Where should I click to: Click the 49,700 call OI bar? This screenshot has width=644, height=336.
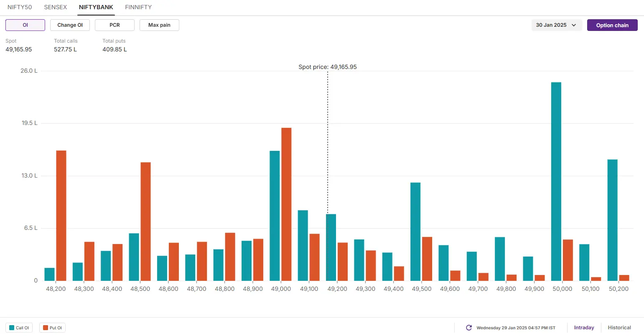click(x=472, y=266)
